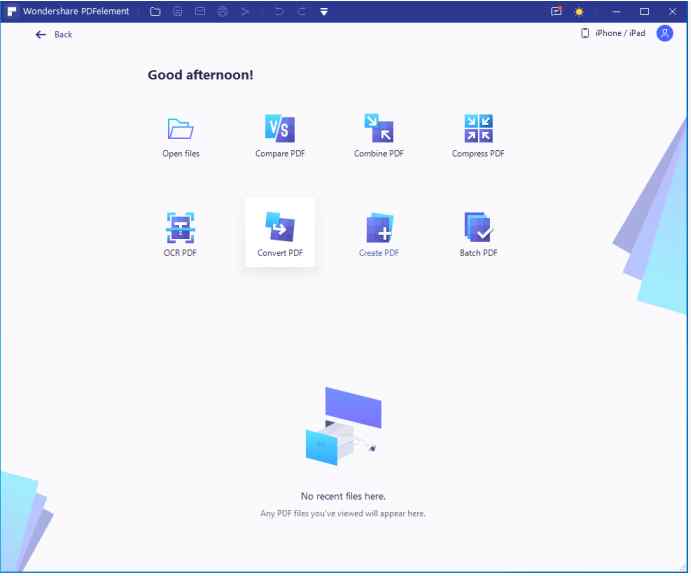Viewport: 691px width, 576px height.
Task: Open the Batch PDF tool
Action: [x=478, y=228]
